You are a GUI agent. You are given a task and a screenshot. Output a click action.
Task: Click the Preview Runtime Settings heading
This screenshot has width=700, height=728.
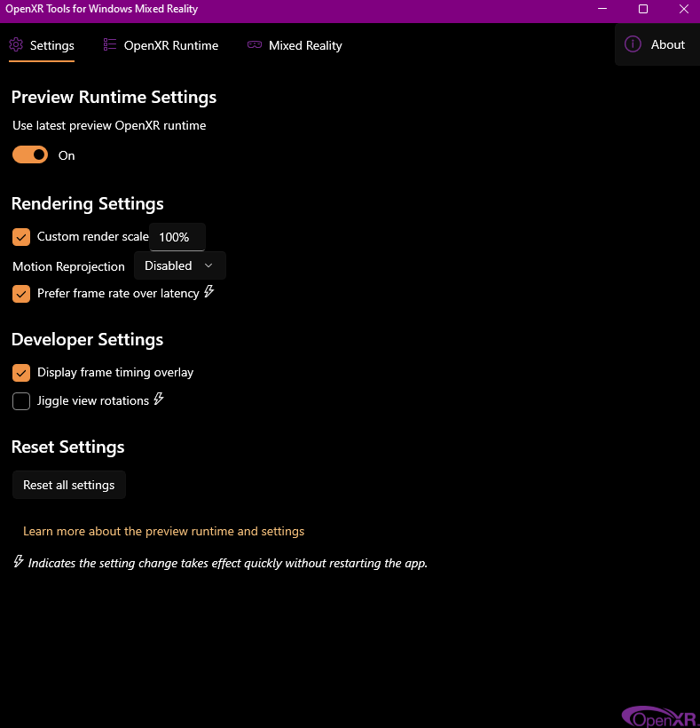(114, 97)
